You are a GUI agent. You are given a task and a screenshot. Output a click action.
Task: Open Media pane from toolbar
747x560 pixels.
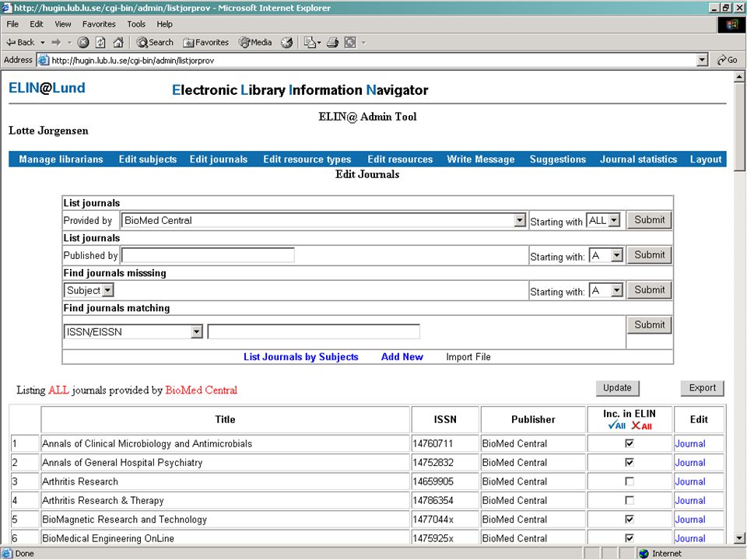[x=255, y=42]
